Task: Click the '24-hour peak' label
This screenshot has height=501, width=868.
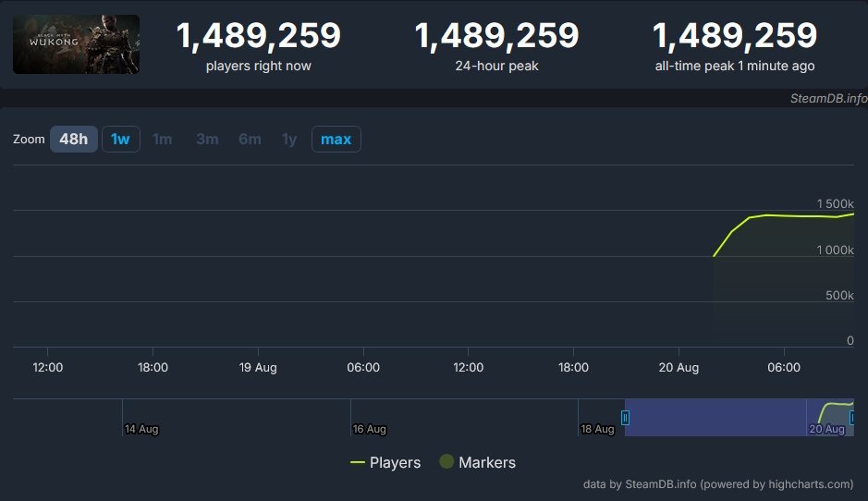Action: pyautogui.click(x=496, y=66)
